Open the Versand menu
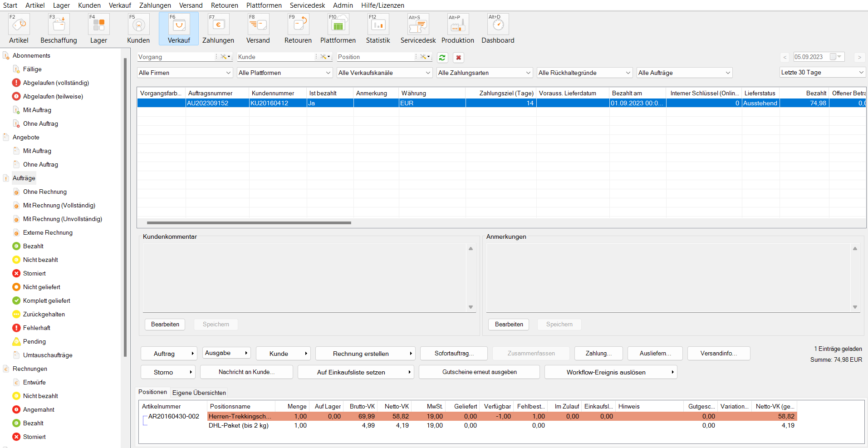The image size is (868, 448). click(191, 5)
